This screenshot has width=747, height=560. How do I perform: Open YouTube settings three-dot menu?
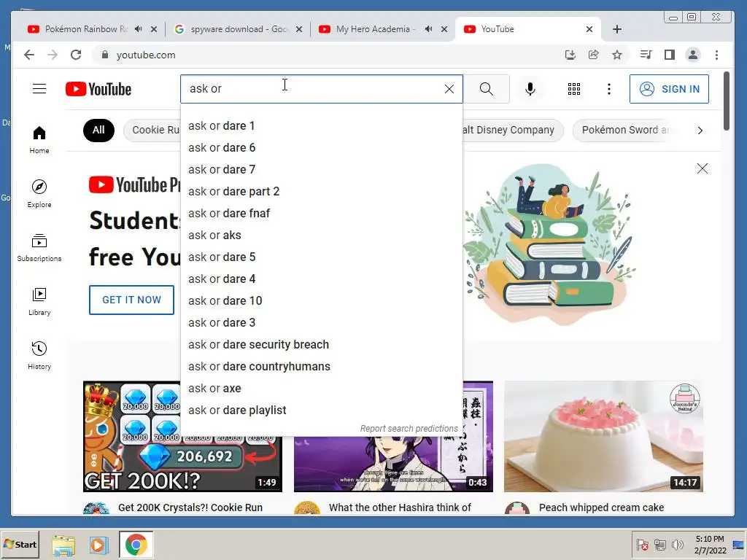(x=609, y=89)
